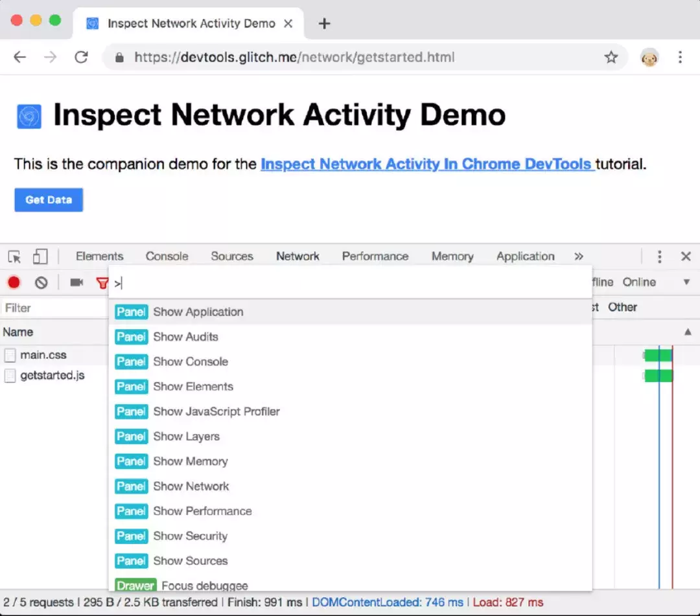Click the browser forward arrow
This screenshot has height=616, width=700.
coord(50,57)
